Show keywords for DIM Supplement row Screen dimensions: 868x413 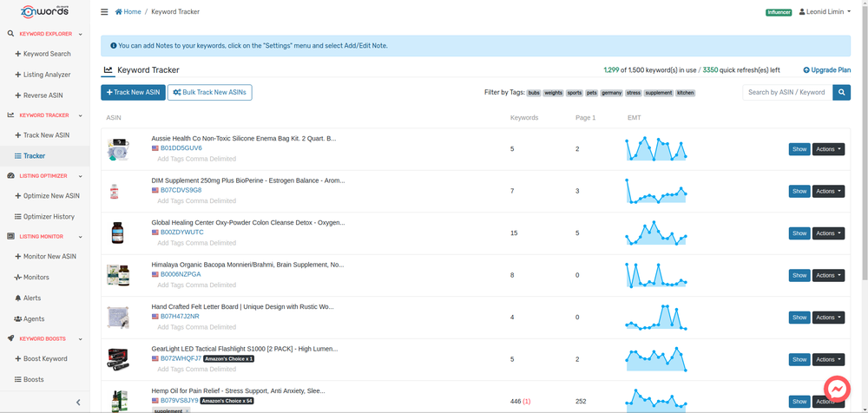(x=799, y=191)
